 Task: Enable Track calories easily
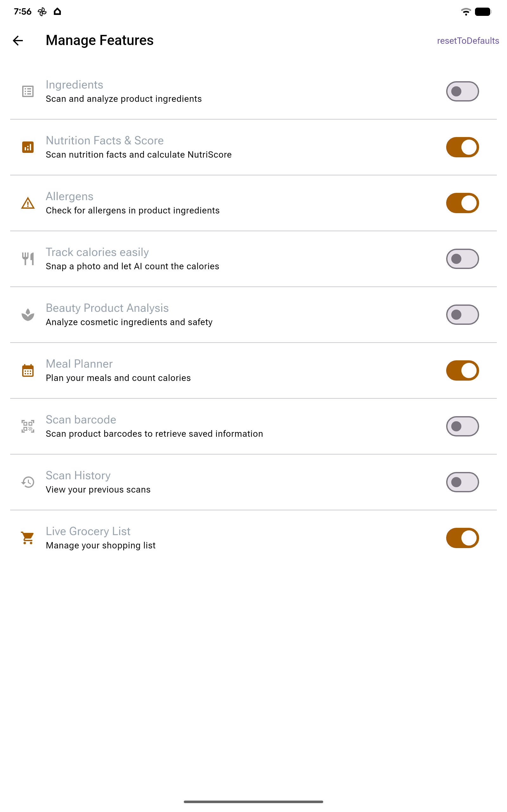[x=463, y=259]
